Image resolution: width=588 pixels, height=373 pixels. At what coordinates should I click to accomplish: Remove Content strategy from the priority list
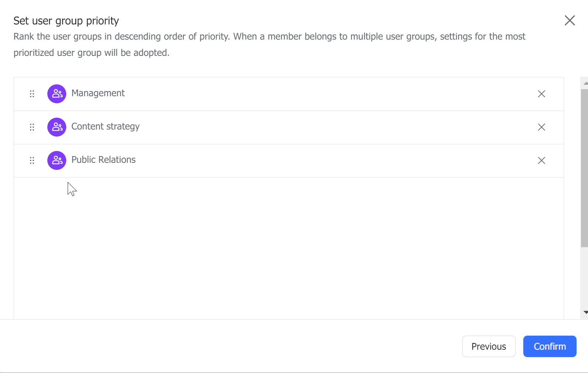coord(541,127)
